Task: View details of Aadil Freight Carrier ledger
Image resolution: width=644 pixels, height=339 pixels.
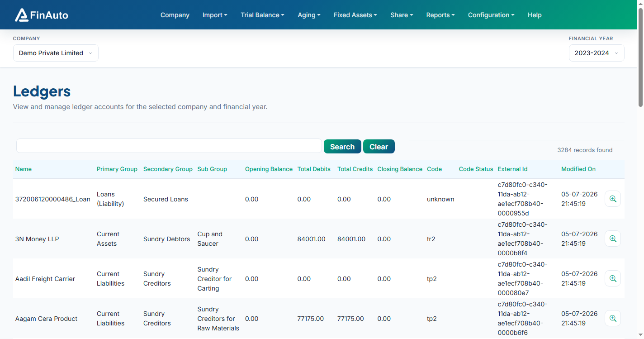Action: click(x=613, y=278)
